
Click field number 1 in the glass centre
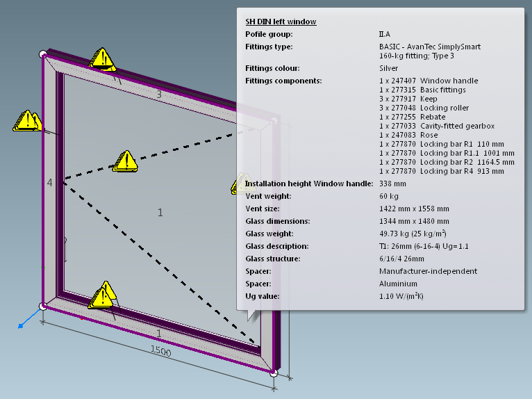[x=160, y=213]
